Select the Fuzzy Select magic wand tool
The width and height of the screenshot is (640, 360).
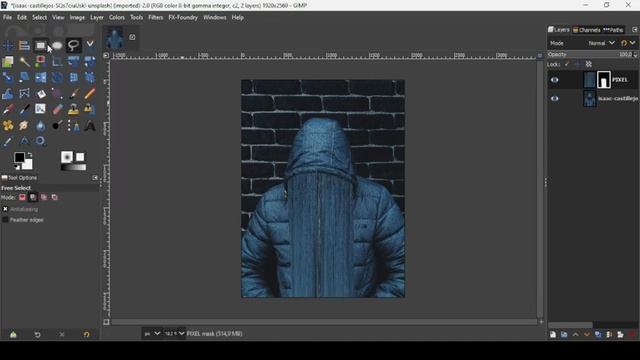coord(24,62)
